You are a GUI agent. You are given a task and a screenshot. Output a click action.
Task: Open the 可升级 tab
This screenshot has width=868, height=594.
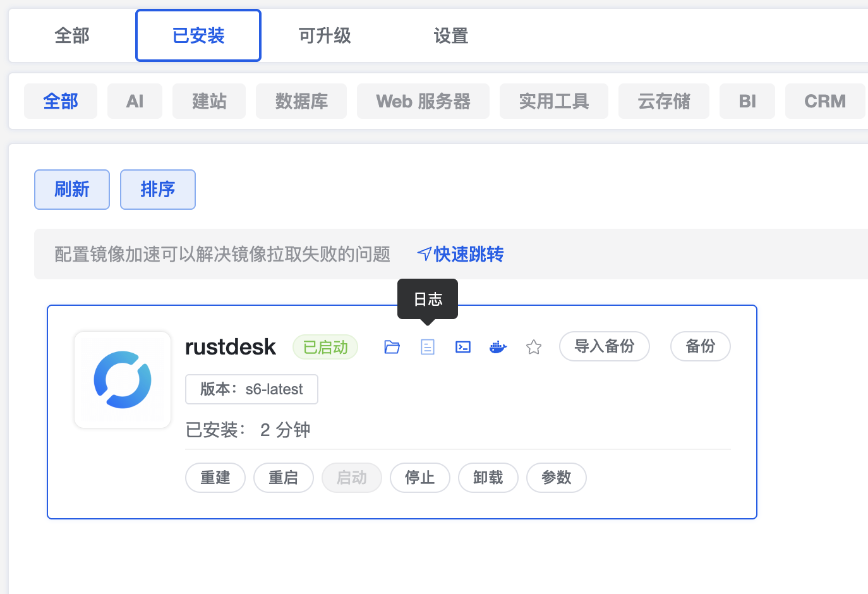point(325,36)
